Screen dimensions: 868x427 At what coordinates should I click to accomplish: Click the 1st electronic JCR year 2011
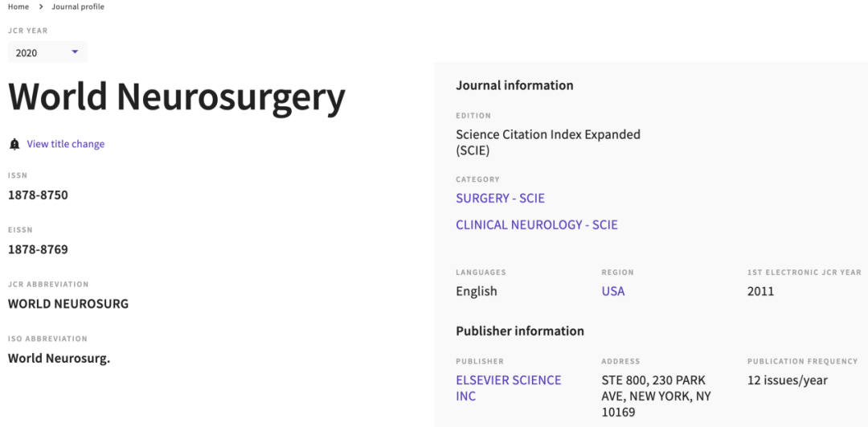click(x=760, y=291)
